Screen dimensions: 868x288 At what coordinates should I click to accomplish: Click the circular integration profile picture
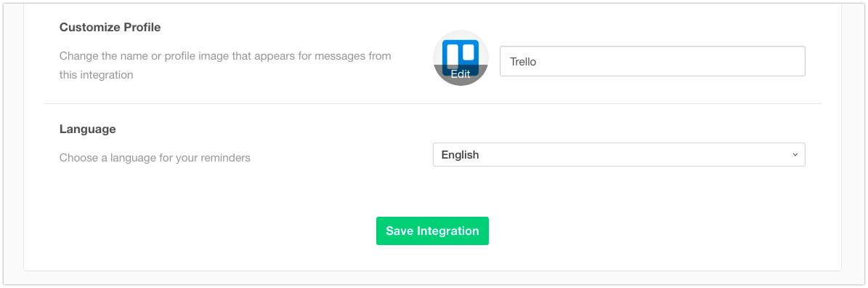(461, 57)
